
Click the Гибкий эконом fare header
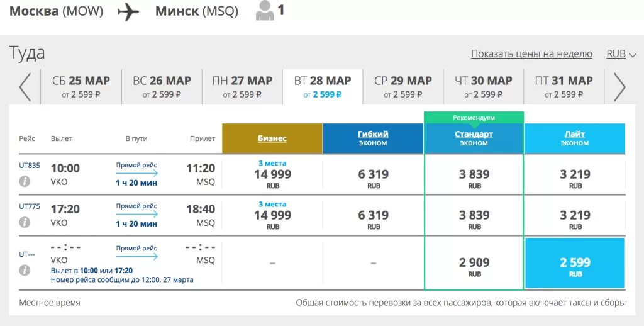point(373,138)
